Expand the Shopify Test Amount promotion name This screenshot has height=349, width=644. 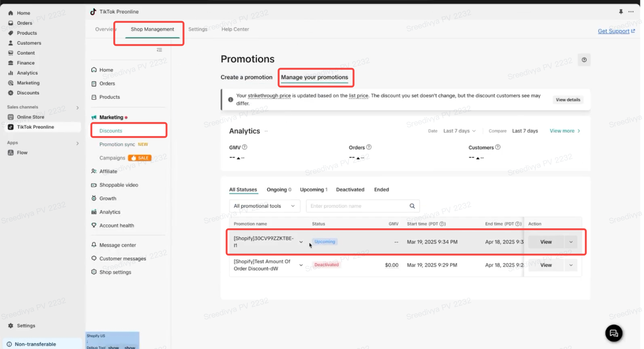(301, 265)
